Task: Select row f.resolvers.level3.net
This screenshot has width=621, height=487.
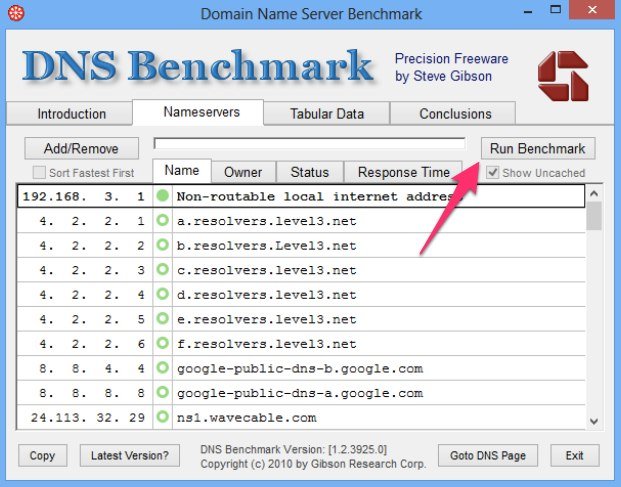Action: coord(301,343)
